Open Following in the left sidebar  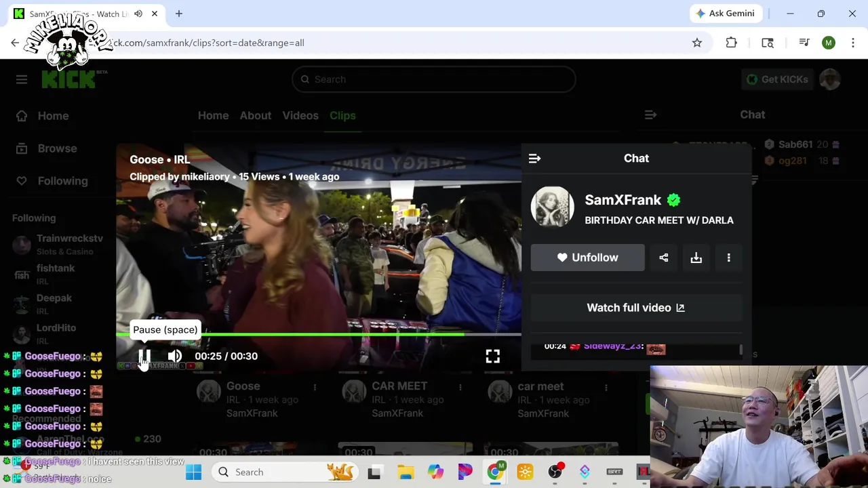tap(62, 181)
